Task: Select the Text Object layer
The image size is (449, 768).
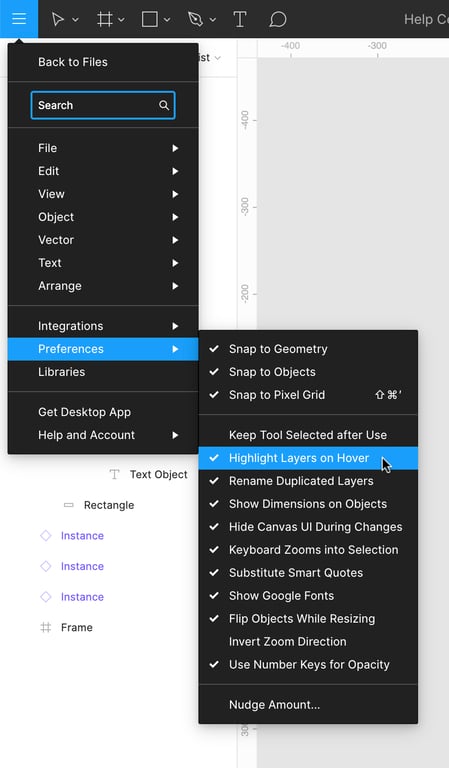Action: [x=158, y=475]
